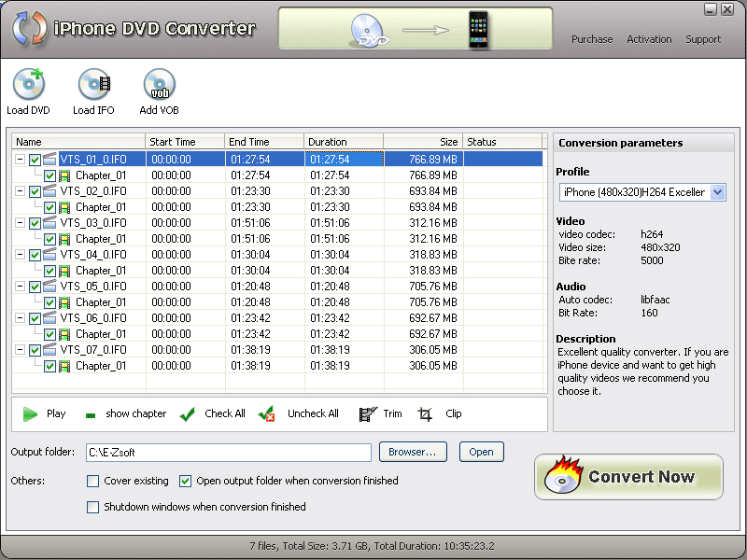Collapse the VTS_01_0.IFO tree node
The height and width of the screenshot is (560, 747).
20,159
